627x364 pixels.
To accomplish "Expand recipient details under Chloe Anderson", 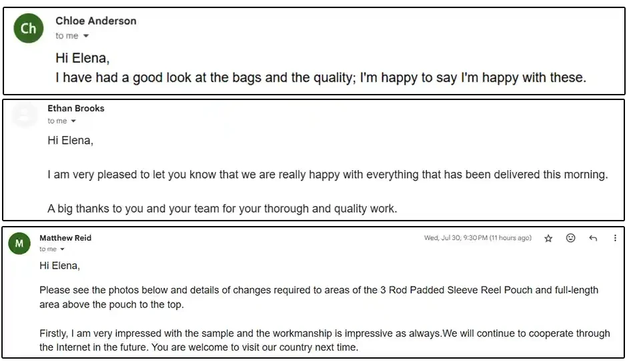I will (86, 36).
